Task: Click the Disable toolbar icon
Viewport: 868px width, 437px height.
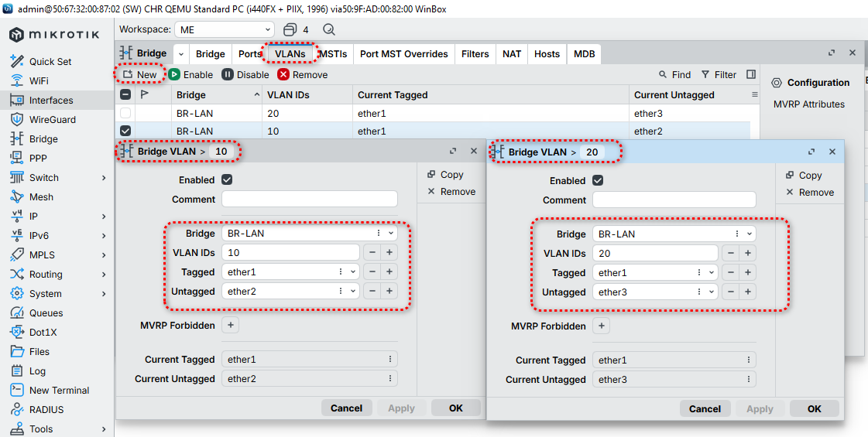Action: (x=228, y=74)
